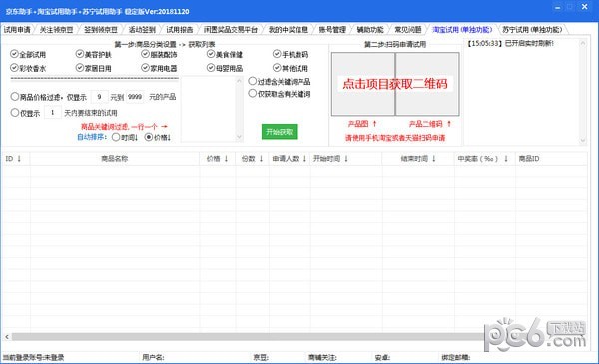599x364 pixels.
Task: Click the 请使用手机淘宝或者天猫扫码申请 hint text
Action: (395, 138)
